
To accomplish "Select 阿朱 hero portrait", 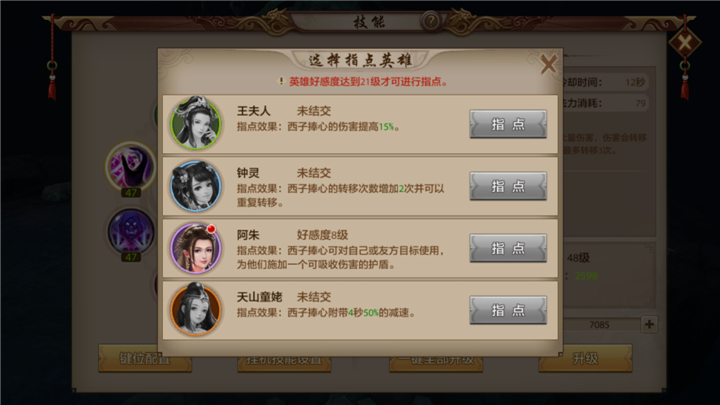I will (x=196, y=248).
